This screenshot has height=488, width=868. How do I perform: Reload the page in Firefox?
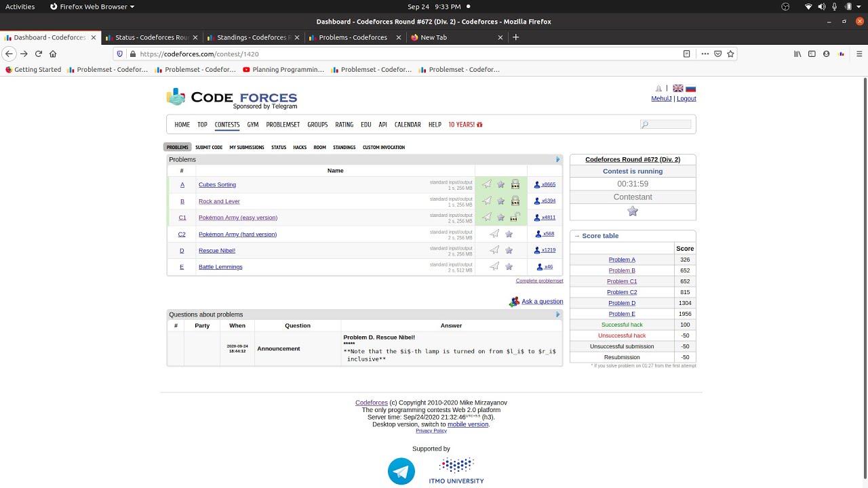coord(39,54)
